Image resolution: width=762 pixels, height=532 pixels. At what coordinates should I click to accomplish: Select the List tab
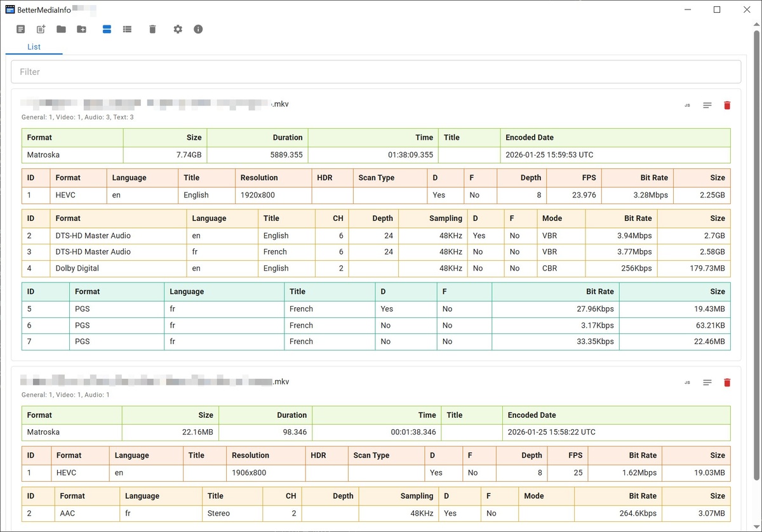[x=34, y=47]
